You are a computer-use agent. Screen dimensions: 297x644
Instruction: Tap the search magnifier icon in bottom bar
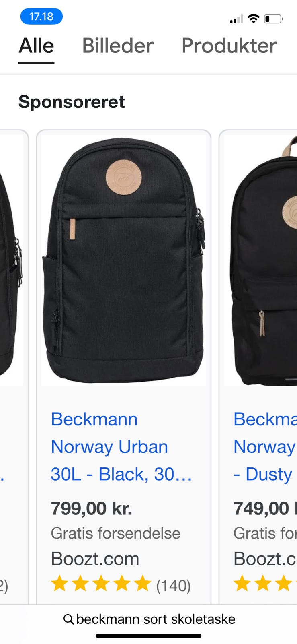(x=68, y=619)
